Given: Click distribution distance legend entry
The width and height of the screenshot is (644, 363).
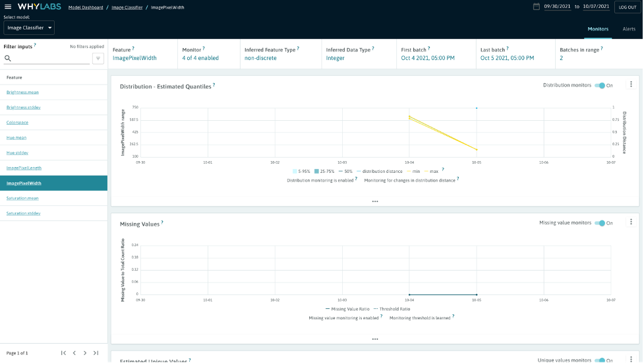Looking at the screenshot, I should [x=380, y=172].
